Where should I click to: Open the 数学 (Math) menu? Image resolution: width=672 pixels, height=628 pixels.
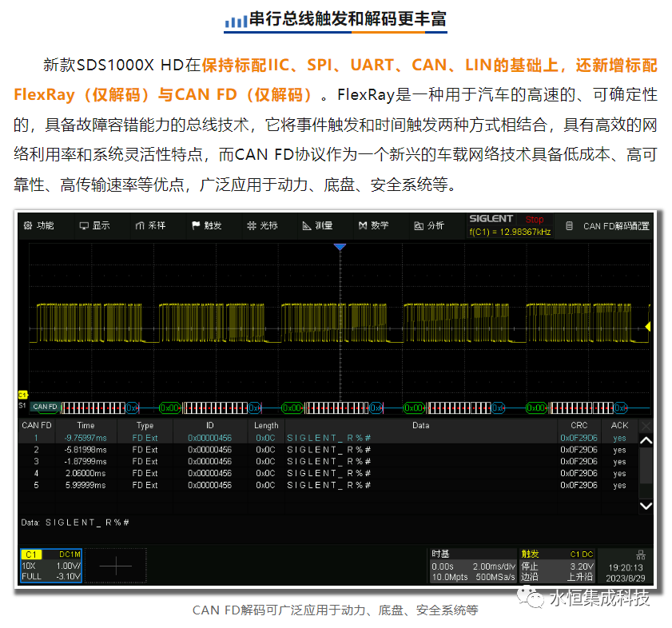click(374, 225)
